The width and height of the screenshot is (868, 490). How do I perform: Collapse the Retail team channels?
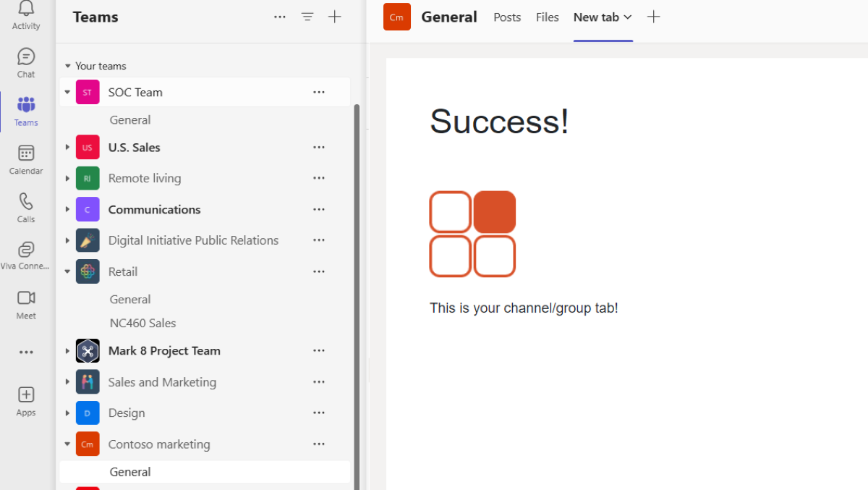click(x=67, y=272)
